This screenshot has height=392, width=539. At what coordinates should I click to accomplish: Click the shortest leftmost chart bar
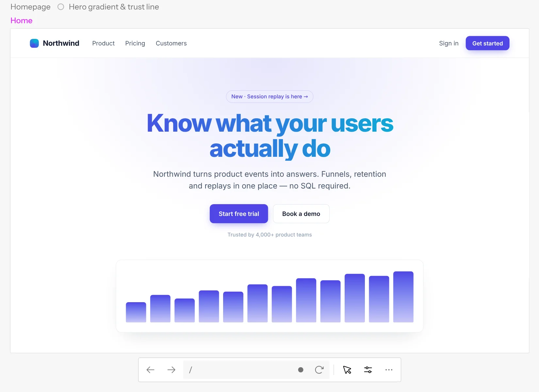(136, 312)
